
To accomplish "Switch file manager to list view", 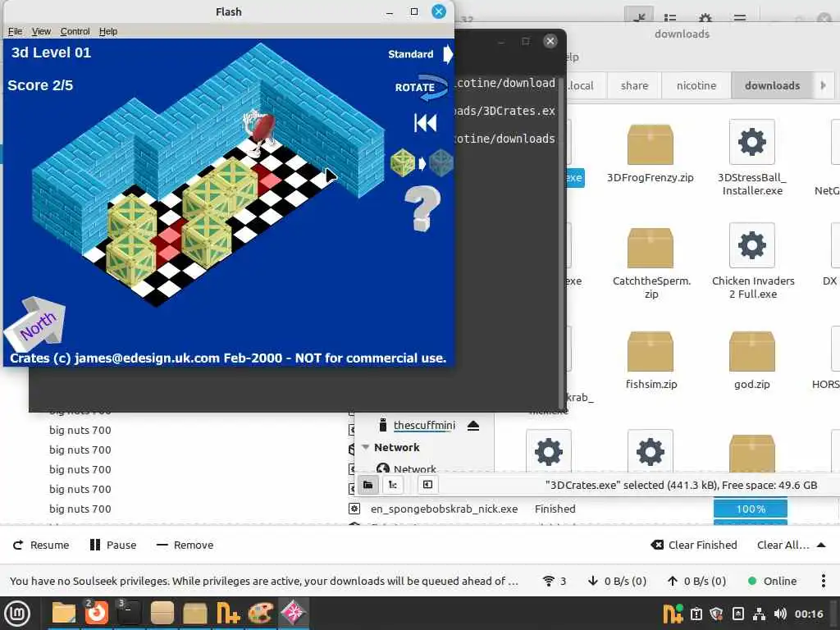I will tap(669, 18).
